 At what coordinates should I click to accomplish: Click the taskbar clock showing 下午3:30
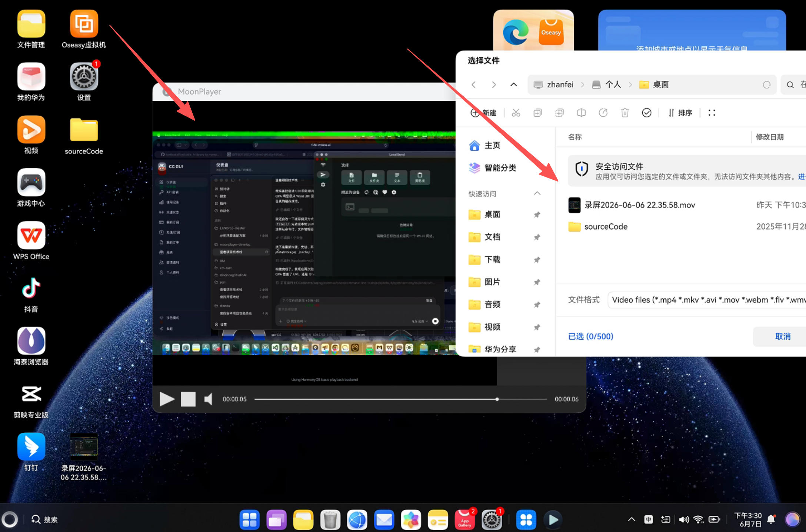click(748, 519)
